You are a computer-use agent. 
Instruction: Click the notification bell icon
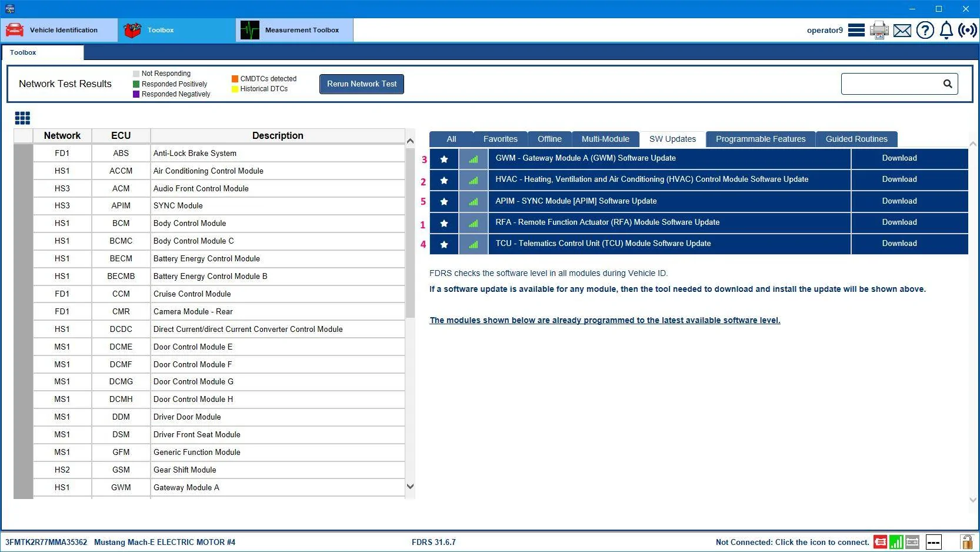pos(946,30)
